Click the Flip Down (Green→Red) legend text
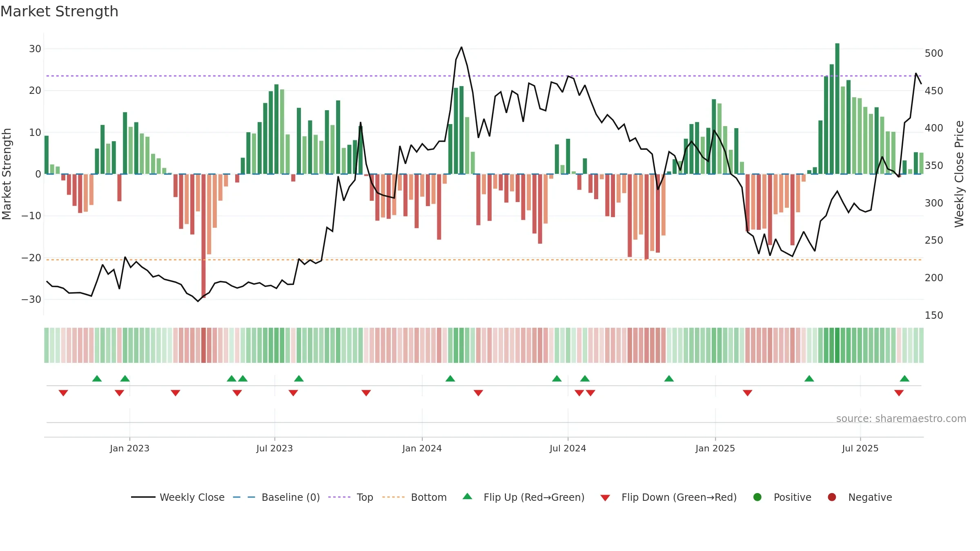The image size is (980, 551). (679, 497)
